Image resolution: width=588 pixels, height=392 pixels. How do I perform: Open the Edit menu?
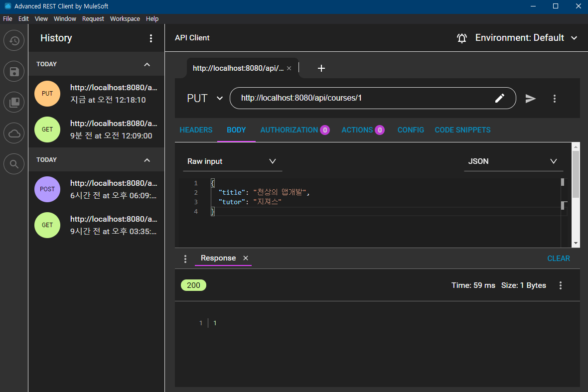[x=23, y=19]
